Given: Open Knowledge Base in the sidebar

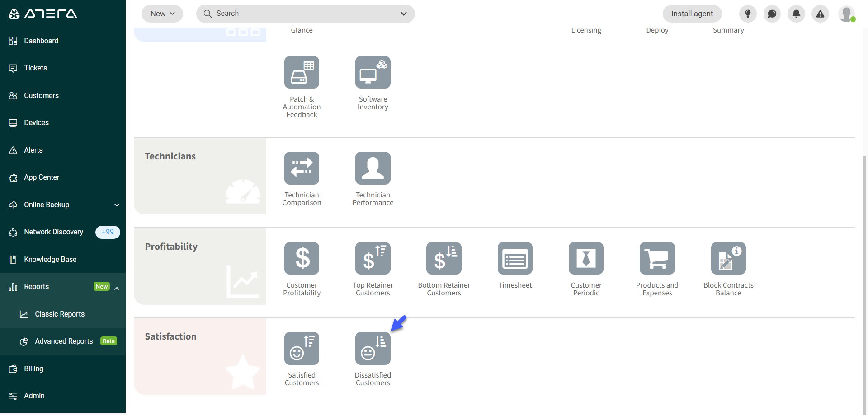Looking at the screenshot, I should click(63, 259).
